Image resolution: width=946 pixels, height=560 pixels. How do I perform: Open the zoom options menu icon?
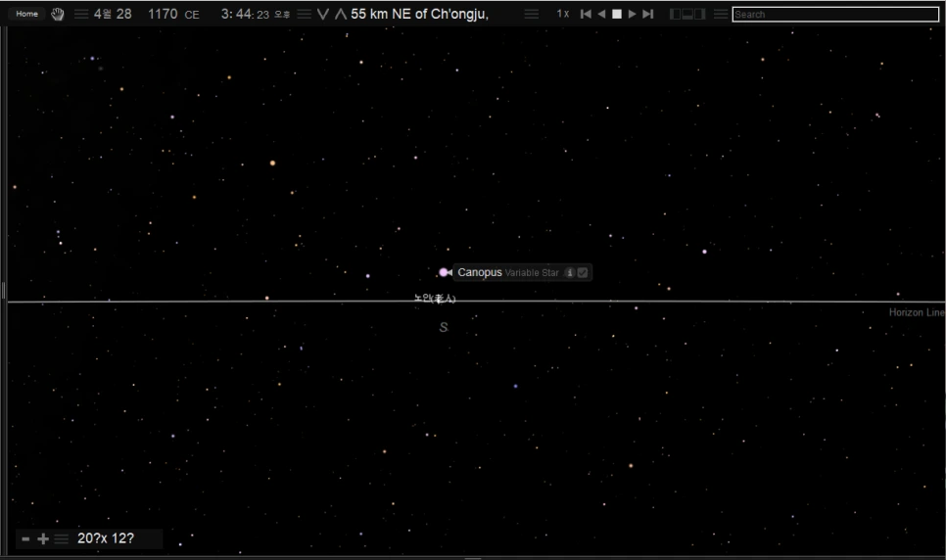coord(62,538)
